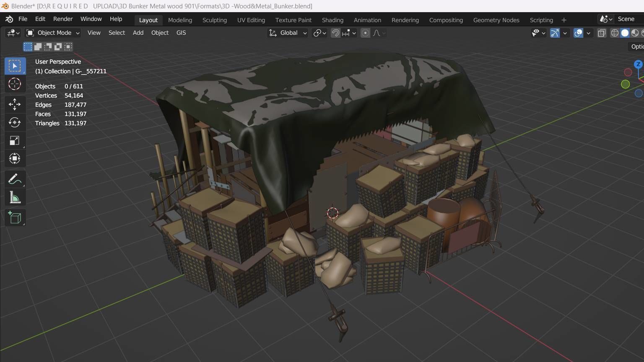Open the Window menu
This screenshot has width=644, height=362.
[x=91, y=19]
